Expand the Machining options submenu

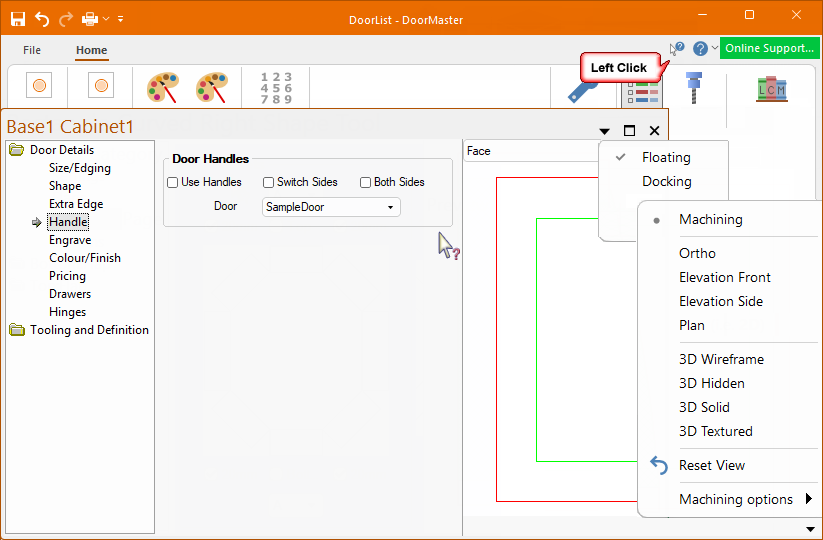pos(745,499)
